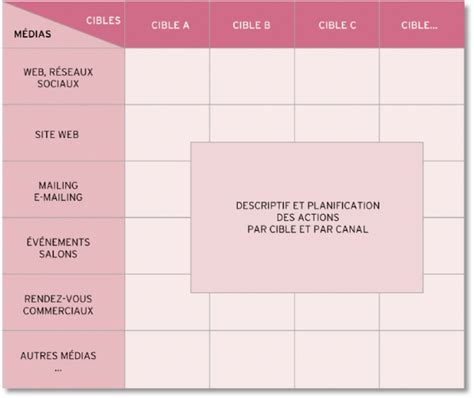This screenshot has height=398, width=474.
Task: Select the cell for Web, Réseaux Sociaux under Cible A
Action: pyautogui.click(x=167, y=77)
